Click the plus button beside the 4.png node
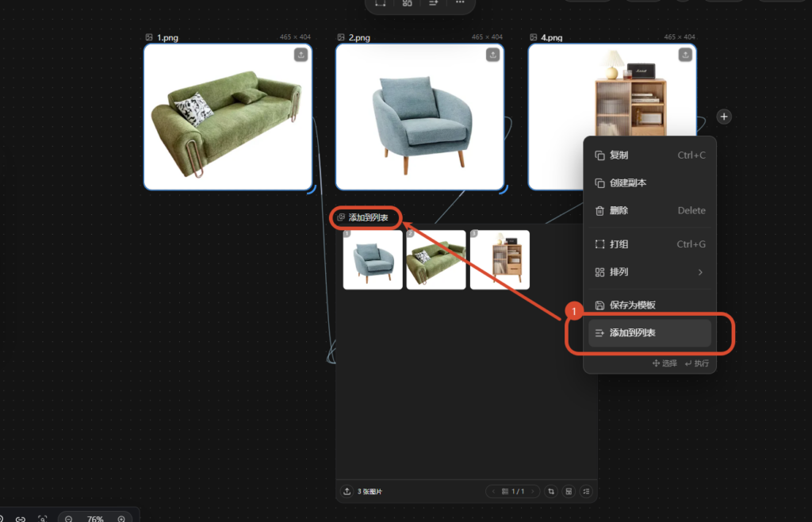This screenshot has width=812, height=522. point(724,117)
